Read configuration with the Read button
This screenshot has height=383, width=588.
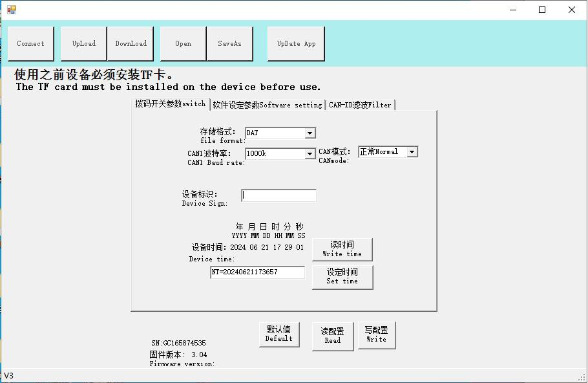[333, 336]
